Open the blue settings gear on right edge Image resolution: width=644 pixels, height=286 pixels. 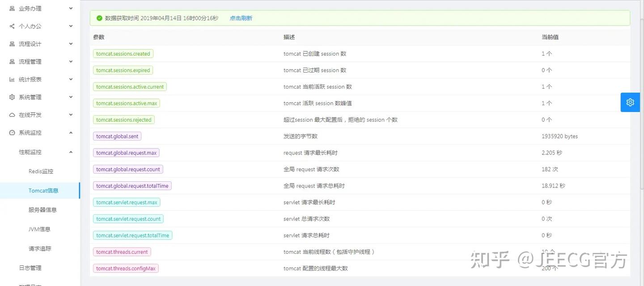[x=630, y=102]
